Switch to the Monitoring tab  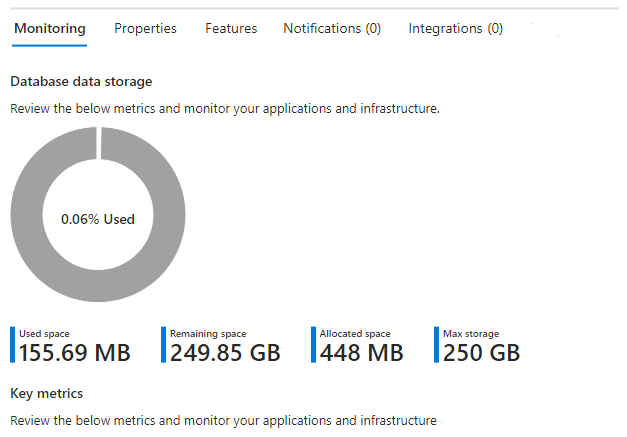49,29
